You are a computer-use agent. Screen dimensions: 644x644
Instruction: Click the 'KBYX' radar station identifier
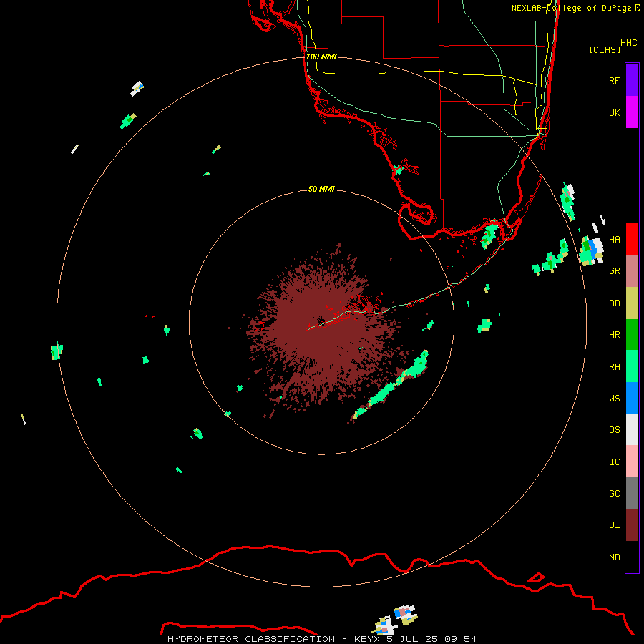(366, 639)
